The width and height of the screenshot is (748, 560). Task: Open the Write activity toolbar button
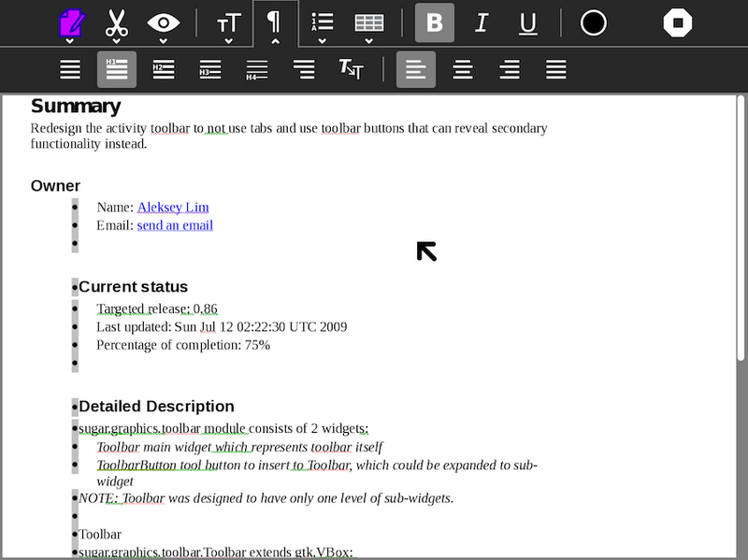pyautogui.click(x=70, y=23)
